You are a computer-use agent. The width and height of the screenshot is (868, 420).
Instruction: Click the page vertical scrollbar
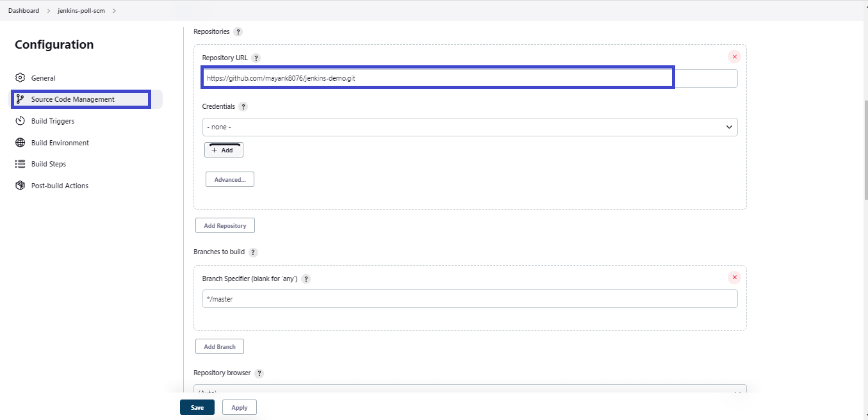(x=865, y=150)
